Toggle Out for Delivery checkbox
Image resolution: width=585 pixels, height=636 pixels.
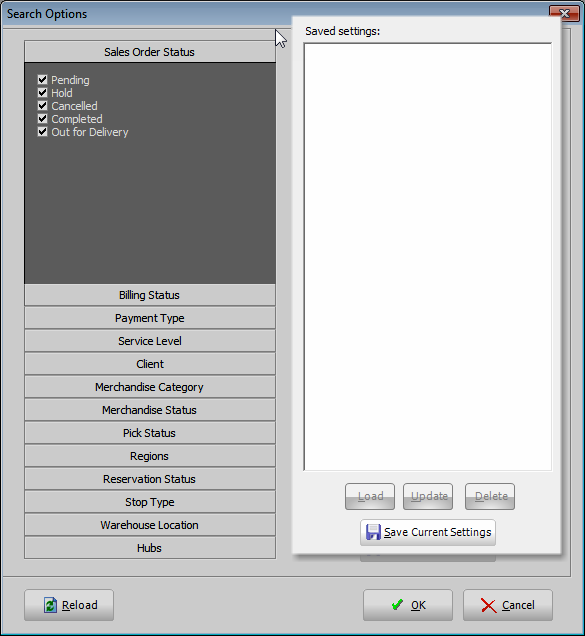[x=42, y=131]
